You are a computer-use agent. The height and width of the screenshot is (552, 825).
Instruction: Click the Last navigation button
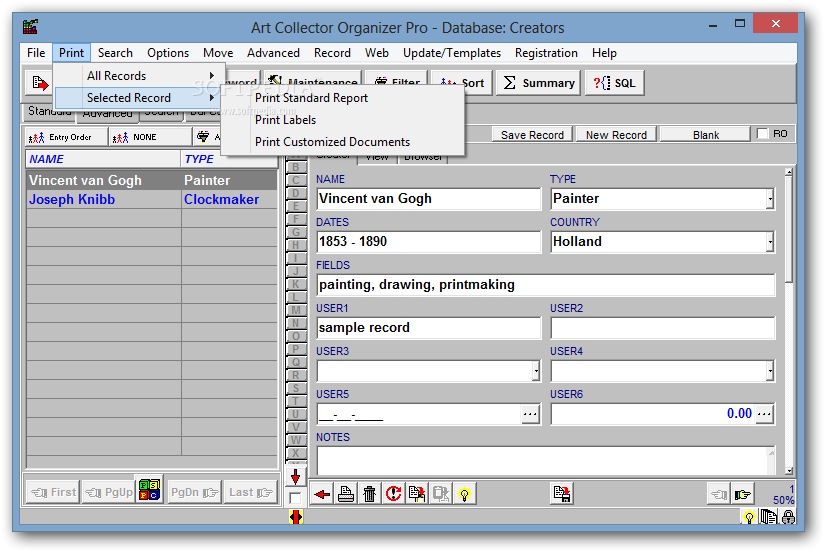click(x=250, y=493)
